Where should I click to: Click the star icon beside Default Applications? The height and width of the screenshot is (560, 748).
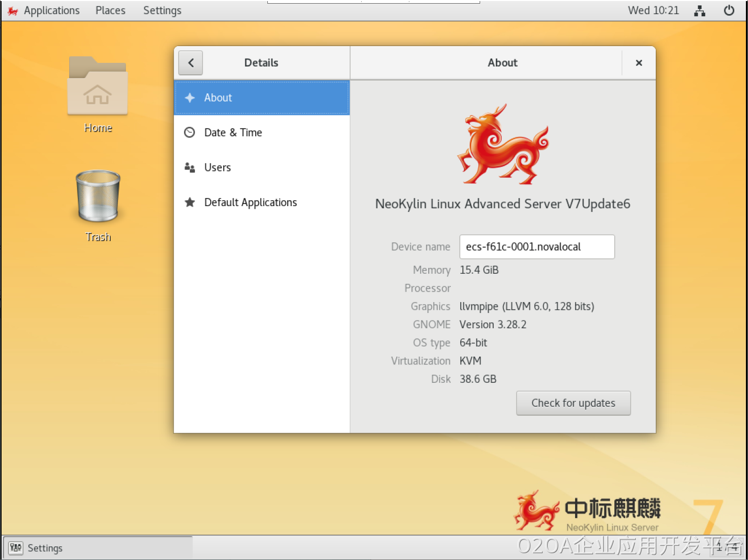(x=190, y=202)
